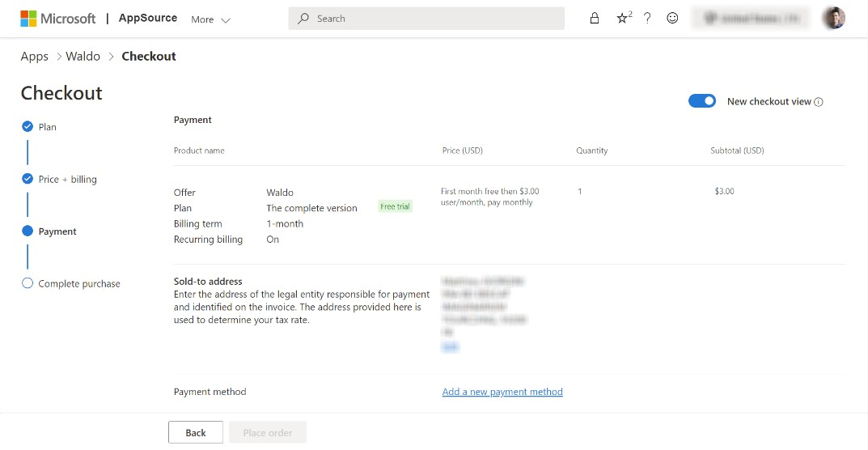Click the Product name column header
This screenshot has height=450, width=868.
click(199, 151)
